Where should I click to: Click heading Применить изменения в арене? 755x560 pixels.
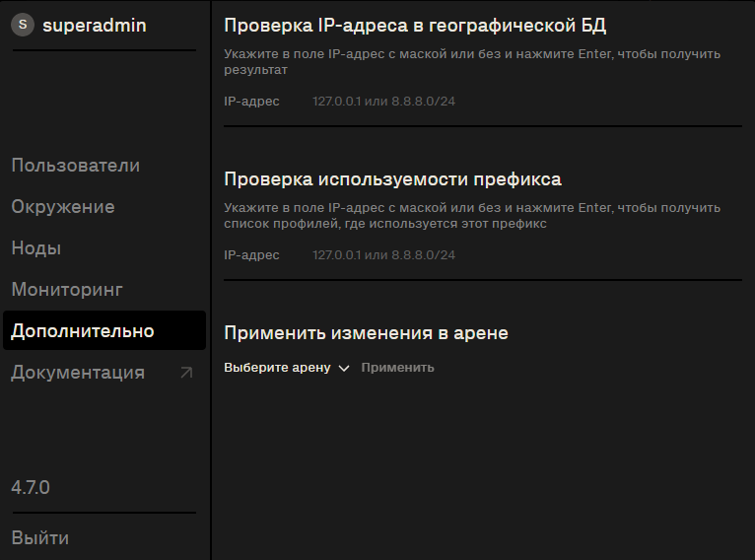pyautogui.click(x=366, y=333)
